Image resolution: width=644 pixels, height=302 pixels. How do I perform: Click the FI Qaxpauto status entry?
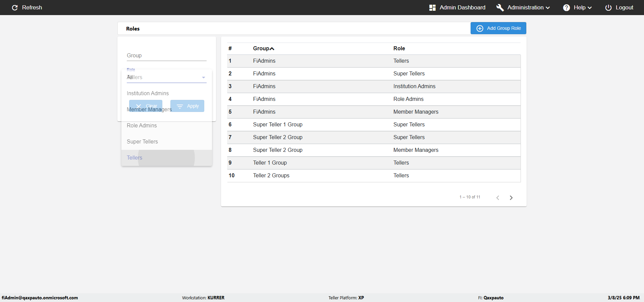point(491,298)
